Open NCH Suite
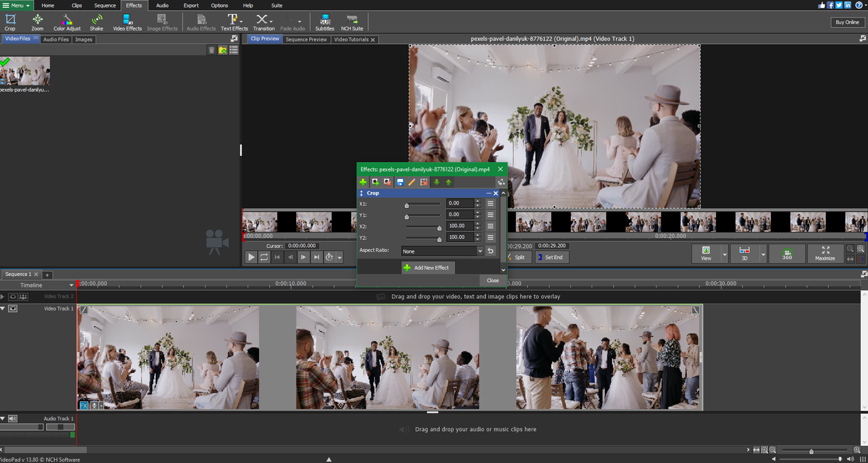 coord(352,22)
